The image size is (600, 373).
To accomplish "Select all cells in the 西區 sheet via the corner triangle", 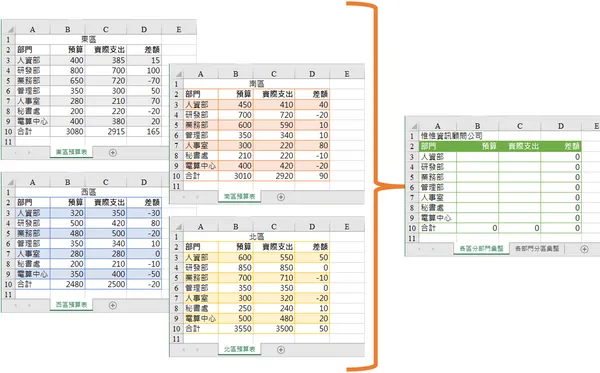I will pos(10,182).
